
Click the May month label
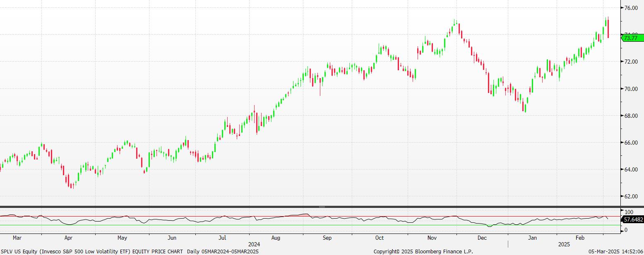[x=122, y=238]
